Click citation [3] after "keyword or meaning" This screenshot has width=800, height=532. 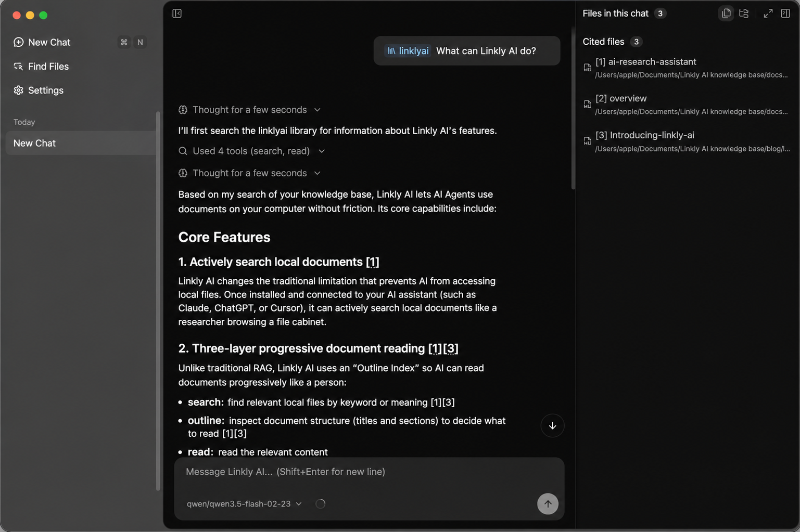(449, 403)
